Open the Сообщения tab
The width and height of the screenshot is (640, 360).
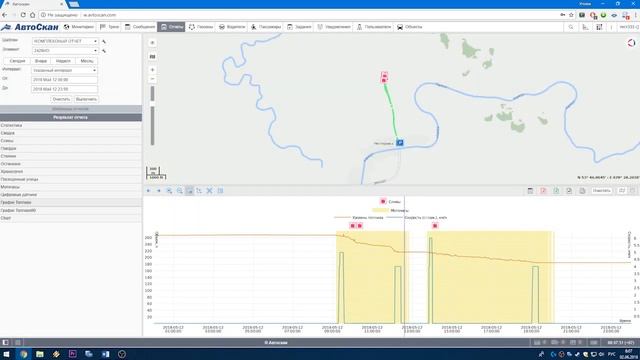[140, 27]
